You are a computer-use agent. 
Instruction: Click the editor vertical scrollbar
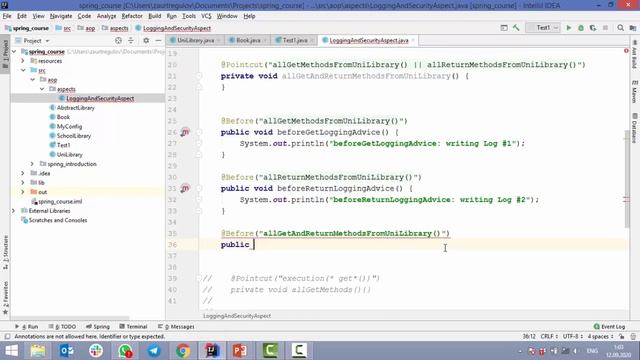627,180
